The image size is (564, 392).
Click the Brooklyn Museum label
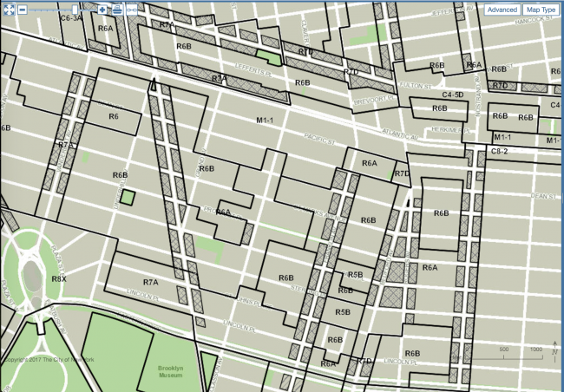click(170, 371)
